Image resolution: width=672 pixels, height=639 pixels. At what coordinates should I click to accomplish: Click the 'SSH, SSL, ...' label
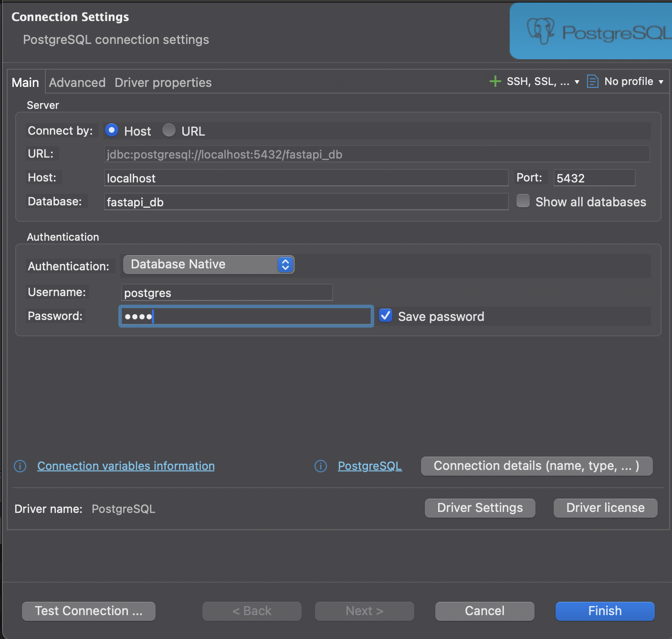pos(538,82)
